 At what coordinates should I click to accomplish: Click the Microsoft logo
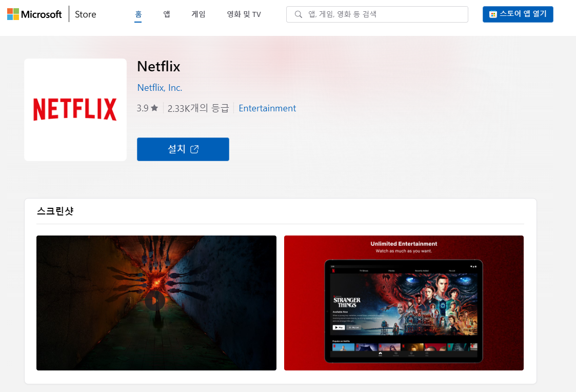[34, 14]
